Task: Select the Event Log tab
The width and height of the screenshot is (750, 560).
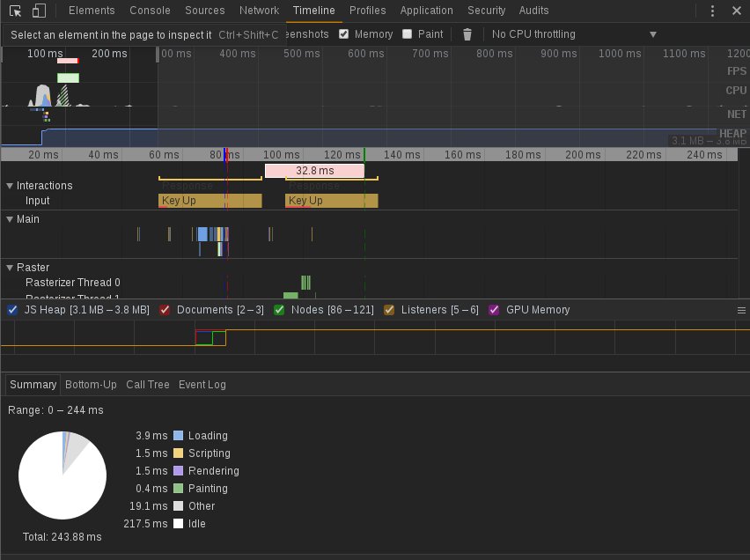Action: (202, 385)
